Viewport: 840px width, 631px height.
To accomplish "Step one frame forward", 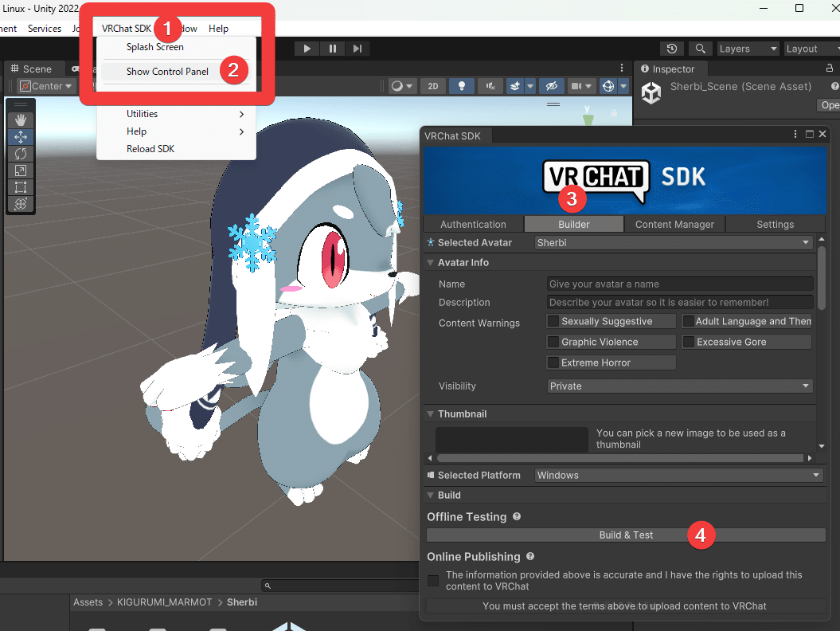I will pos(357,49).
